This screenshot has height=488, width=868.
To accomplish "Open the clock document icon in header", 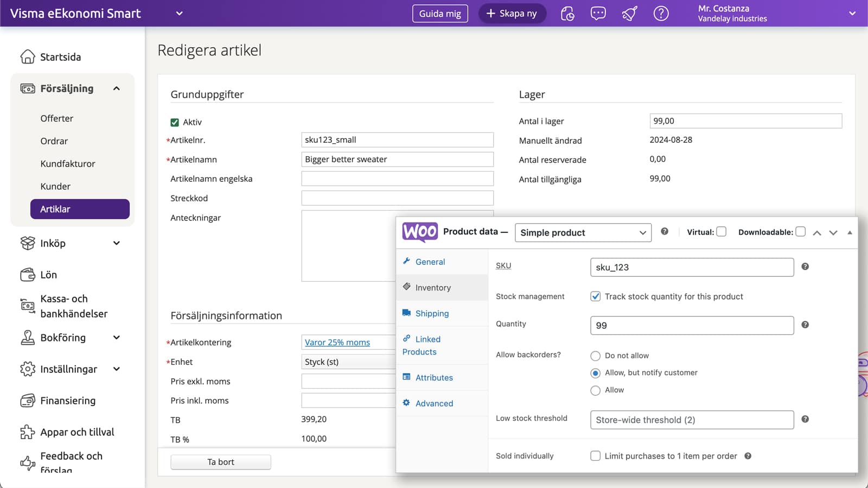I will point(567,14).
